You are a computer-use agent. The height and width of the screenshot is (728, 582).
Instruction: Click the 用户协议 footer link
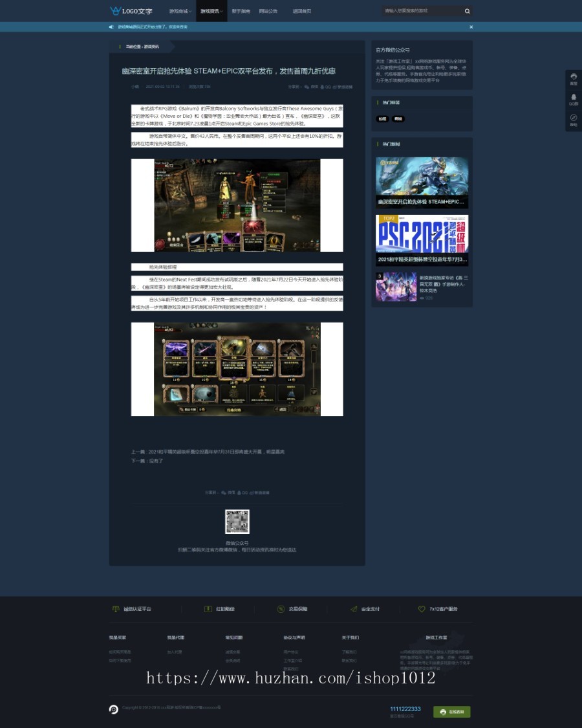coord(290,652)
